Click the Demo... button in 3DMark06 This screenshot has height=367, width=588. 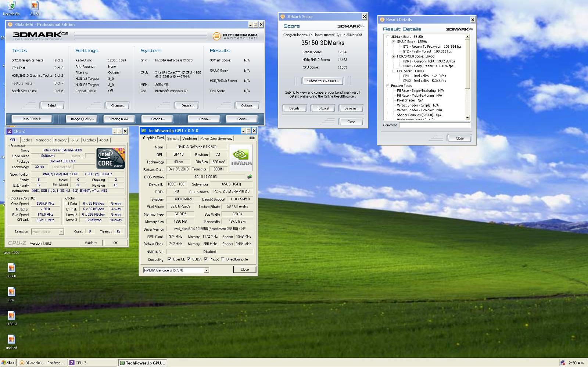click(x=205, y=119)
